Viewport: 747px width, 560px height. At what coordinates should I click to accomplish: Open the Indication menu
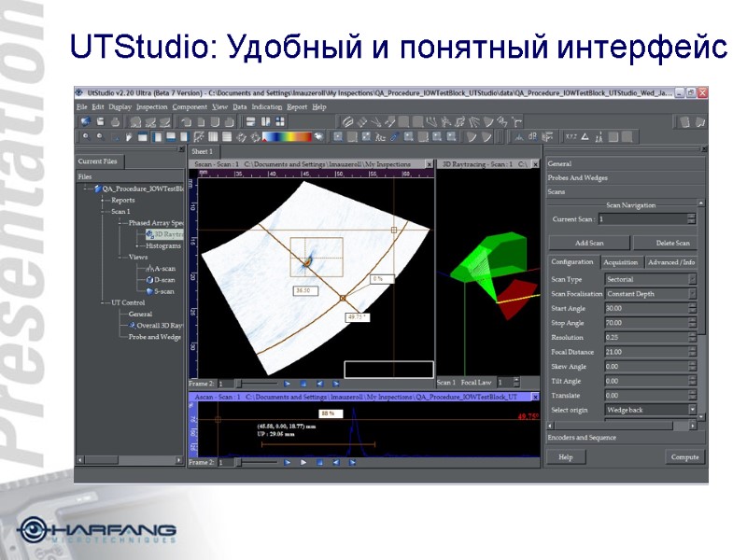(268, 105)
